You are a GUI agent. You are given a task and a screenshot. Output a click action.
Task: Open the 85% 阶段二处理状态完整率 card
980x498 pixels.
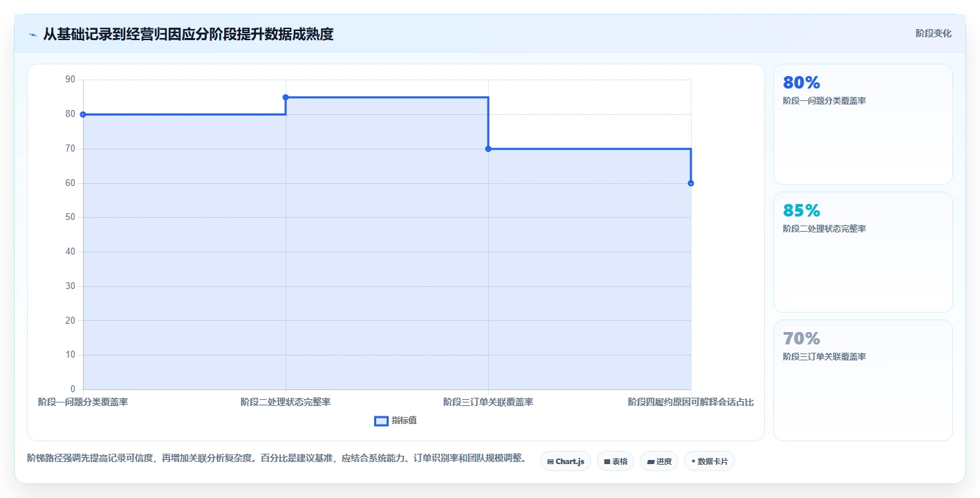click(862, 252)
